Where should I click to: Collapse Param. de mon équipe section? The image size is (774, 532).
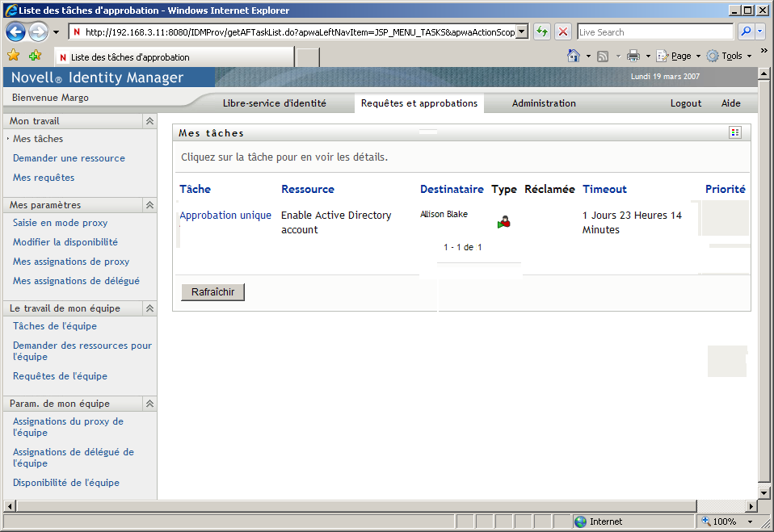149,404
